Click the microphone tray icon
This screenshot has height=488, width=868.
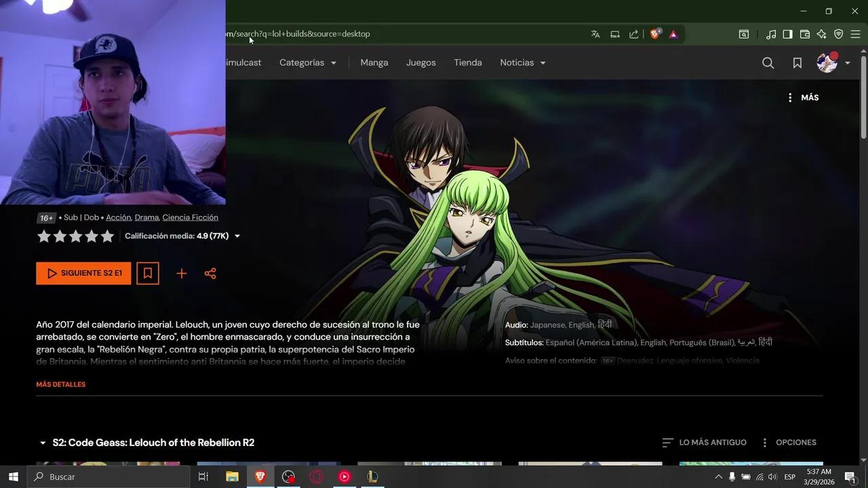[x=732, y=476]
